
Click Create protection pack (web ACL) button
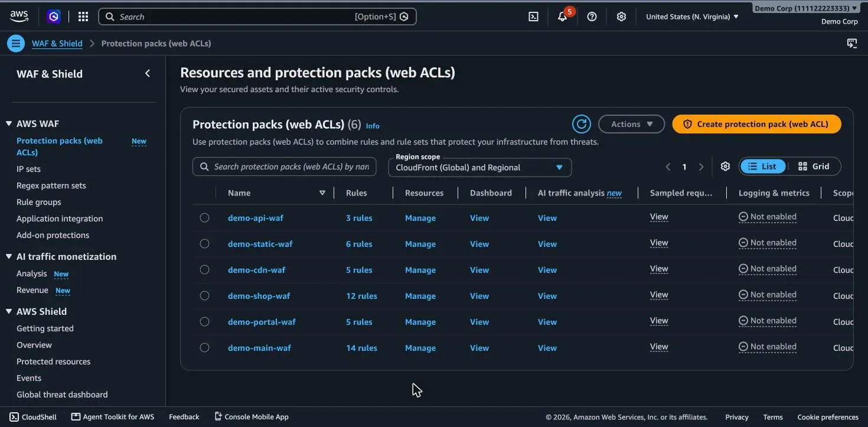[x=756, y=124]
